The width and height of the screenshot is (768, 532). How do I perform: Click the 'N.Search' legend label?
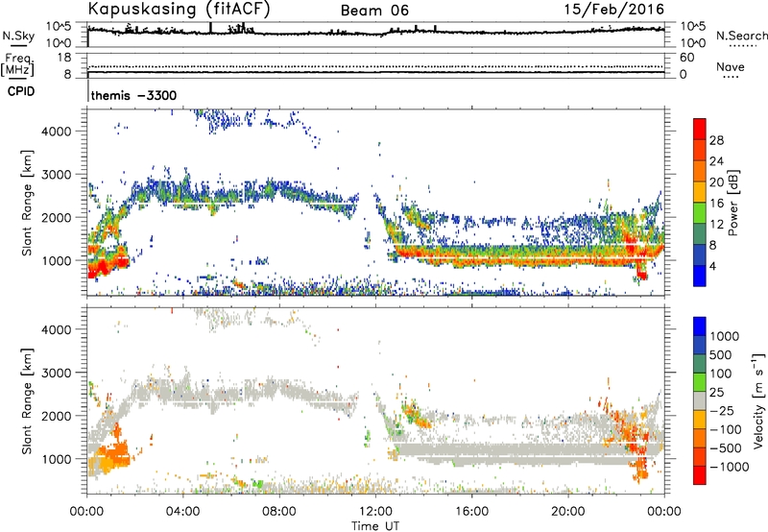coord(741,36)
